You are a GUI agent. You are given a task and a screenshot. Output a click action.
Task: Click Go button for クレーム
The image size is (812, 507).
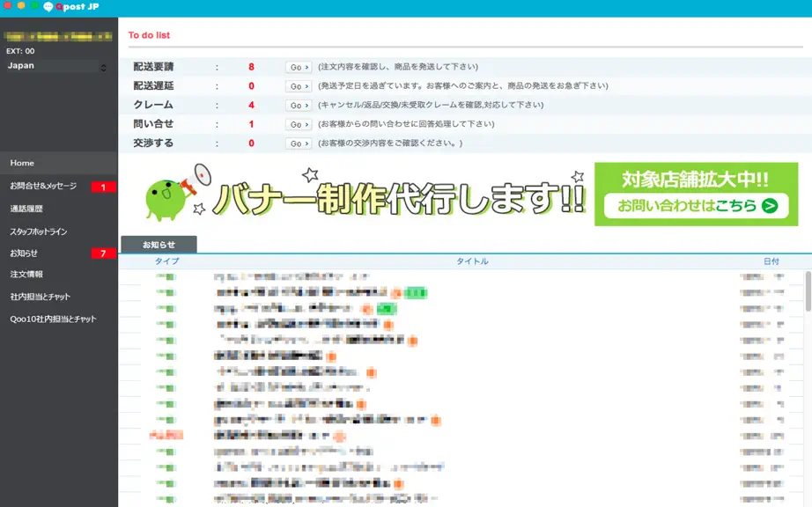coord(299,106)
